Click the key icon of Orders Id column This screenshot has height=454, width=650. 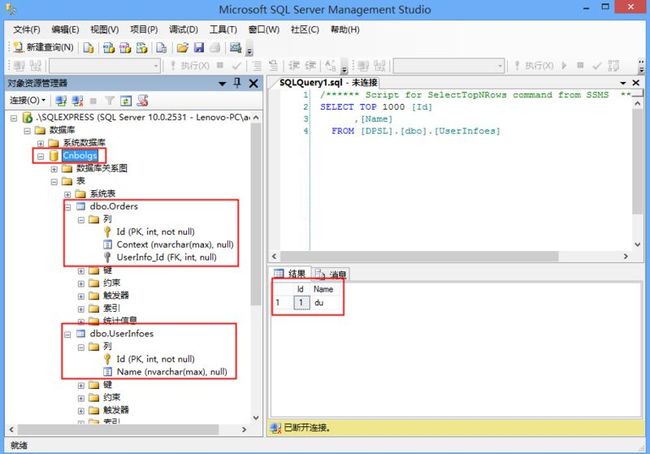coord(107,232)
